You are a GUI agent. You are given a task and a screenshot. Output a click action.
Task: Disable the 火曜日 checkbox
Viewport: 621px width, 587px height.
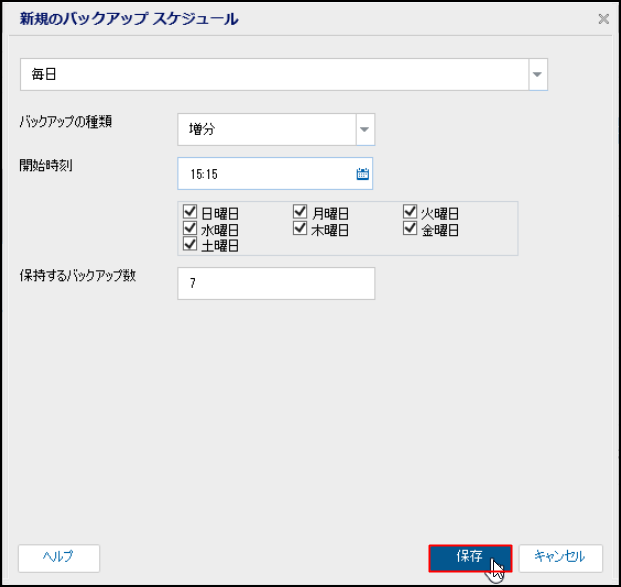pos(411,212)
